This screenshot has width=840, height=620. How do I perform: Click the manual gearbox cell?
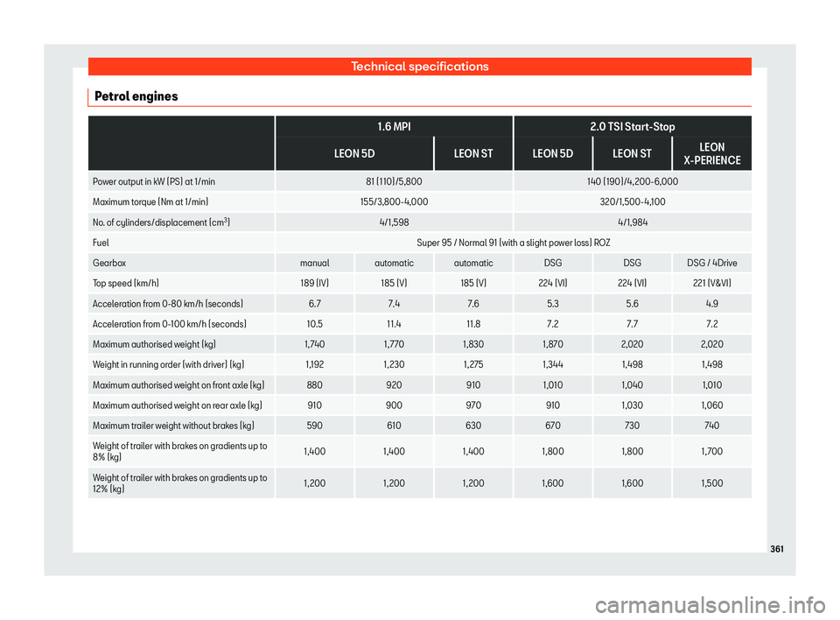click(313, 263)
